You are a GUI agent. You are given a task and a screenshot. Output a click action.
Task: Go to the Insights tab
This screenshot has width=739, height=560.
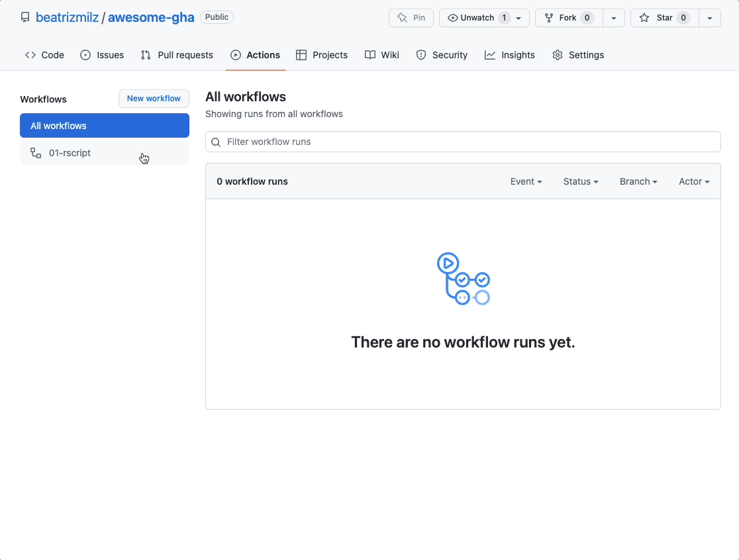[509, 55]
